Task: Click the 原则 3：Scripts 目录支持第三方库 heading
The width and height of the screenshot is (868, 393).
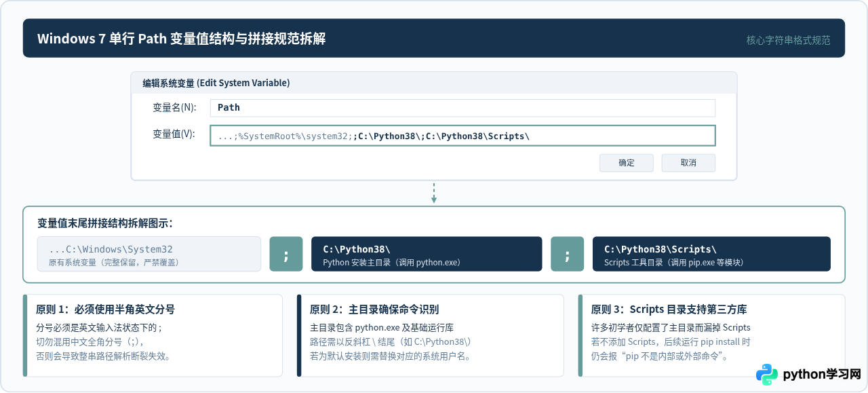Action: [669, 310]
